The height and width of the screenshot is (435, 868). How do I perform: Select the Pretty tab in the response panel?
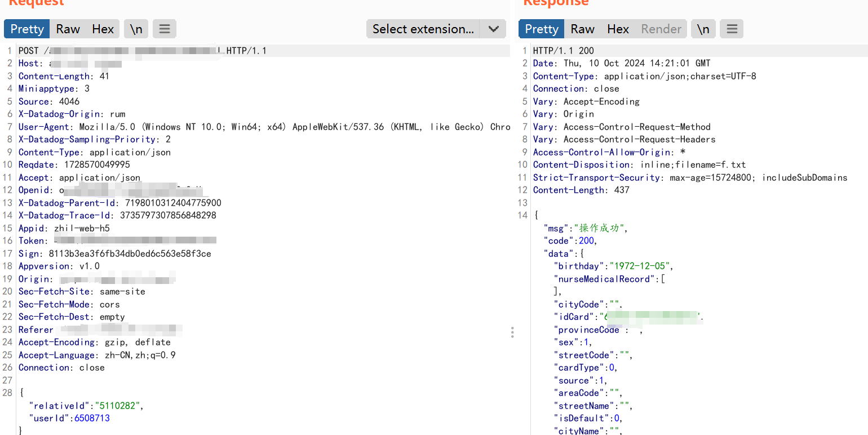[x=541, y=29]
